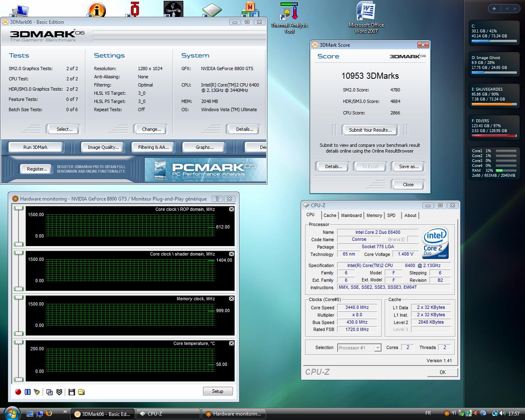This screenshot has height=420, width=525.
Task: Switch to the Cache tab in CPU-Z
Action: (x=330, y=215)
